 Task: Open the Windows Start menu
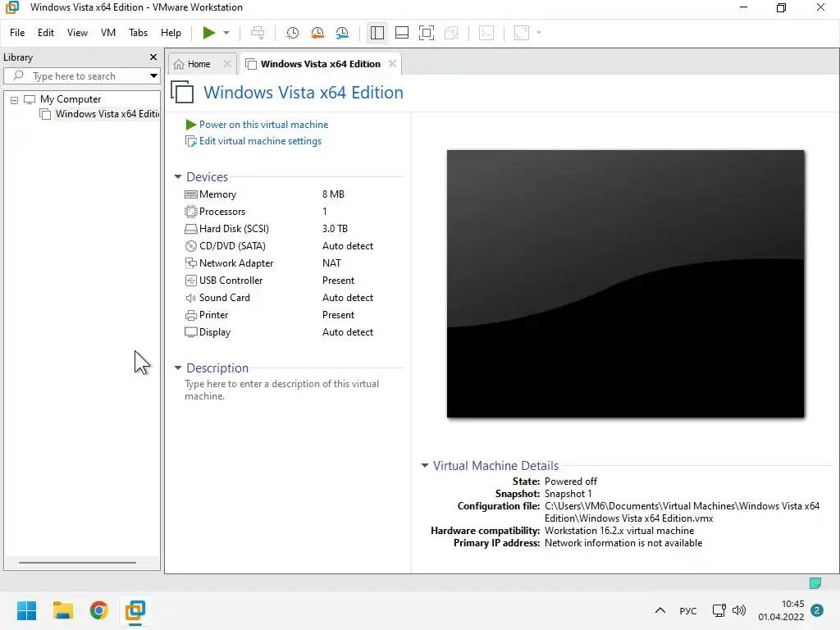[26, 610]
